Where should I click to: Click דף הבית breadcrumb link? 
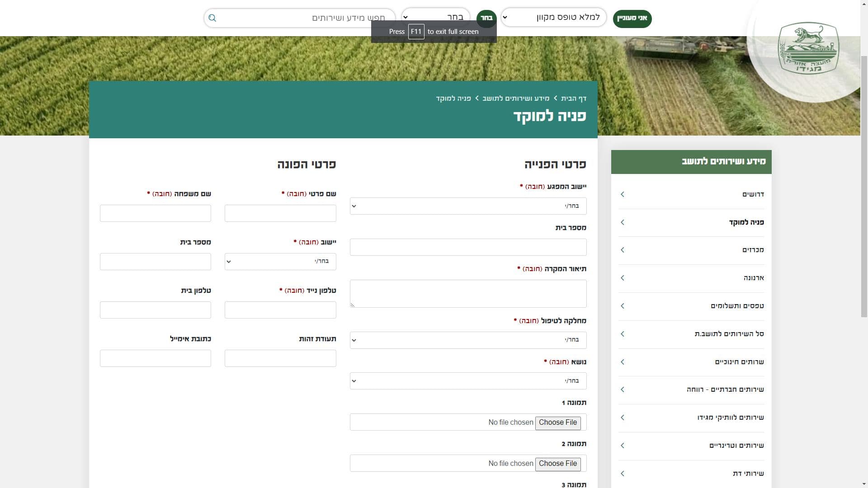point(573,99)
